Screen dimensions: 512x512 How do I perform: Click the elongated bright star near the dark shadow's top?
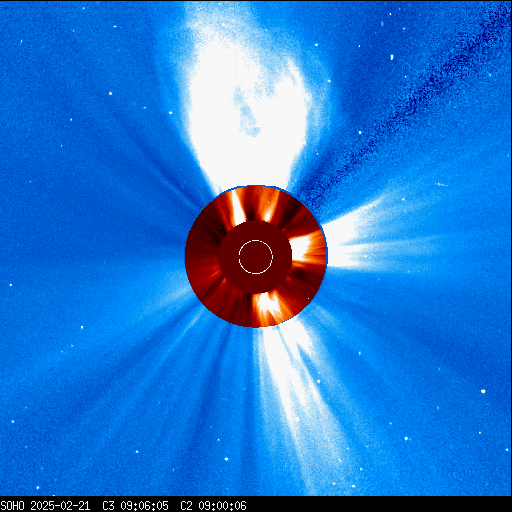tap(392, 57)
